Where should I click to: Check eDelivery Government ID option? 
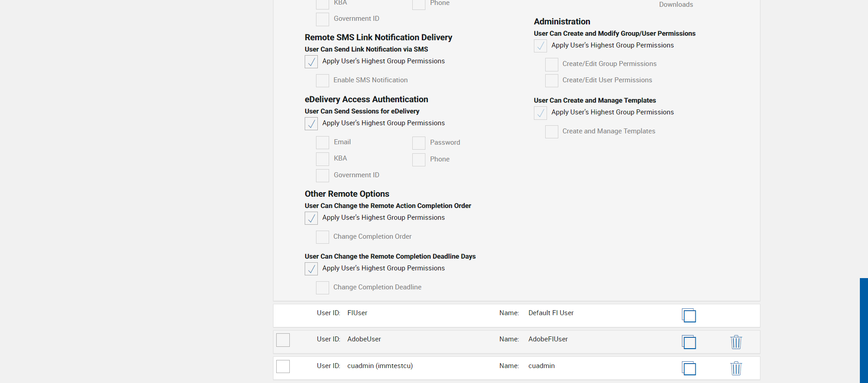322,175
